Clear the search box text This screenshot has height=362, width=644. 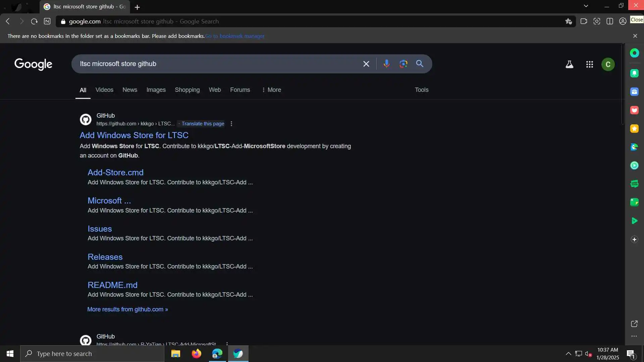(x=366, y=64)
